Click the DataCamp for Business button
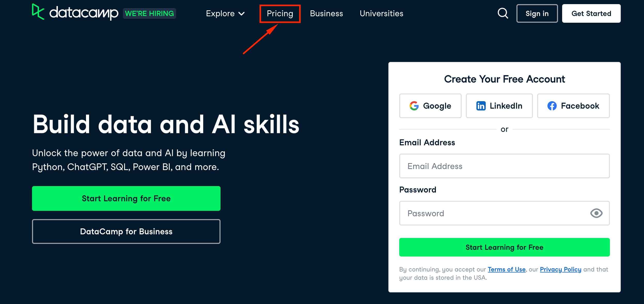The width and height of the screenshot is (644, 304). click(126, 231)
